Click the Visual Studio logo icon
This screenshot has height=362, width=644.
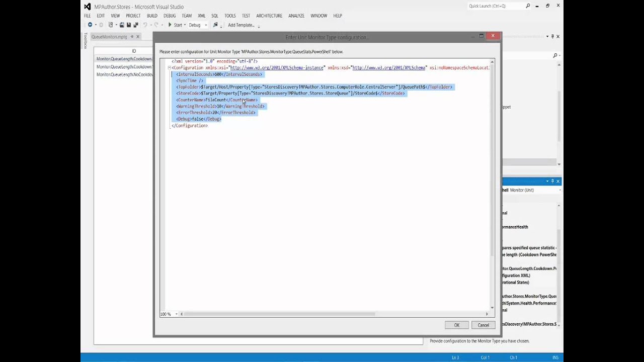[x=88, y=7]
